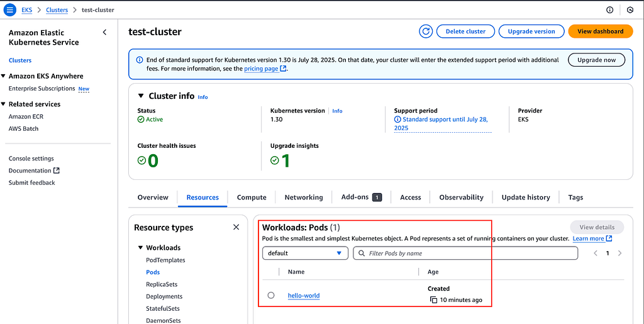Select the hello-world pod radio button

[270, 295]
